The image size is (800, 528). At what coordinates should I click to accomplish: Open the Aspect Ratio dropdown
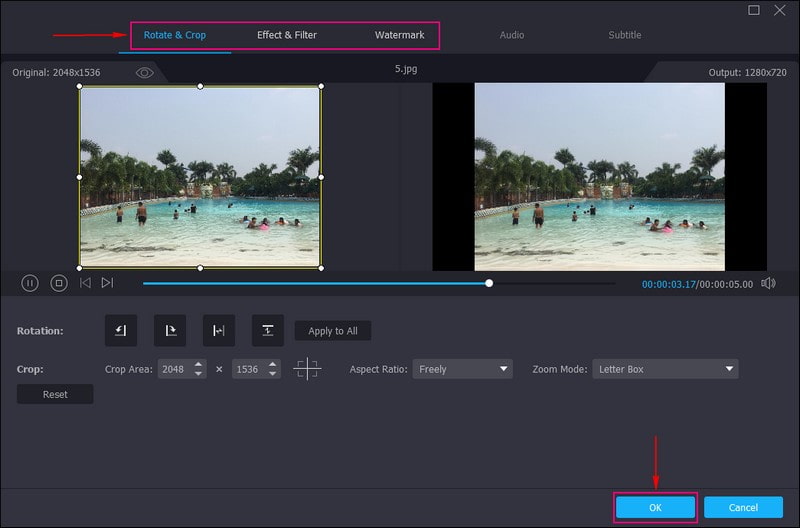click(x=463, y=369)
